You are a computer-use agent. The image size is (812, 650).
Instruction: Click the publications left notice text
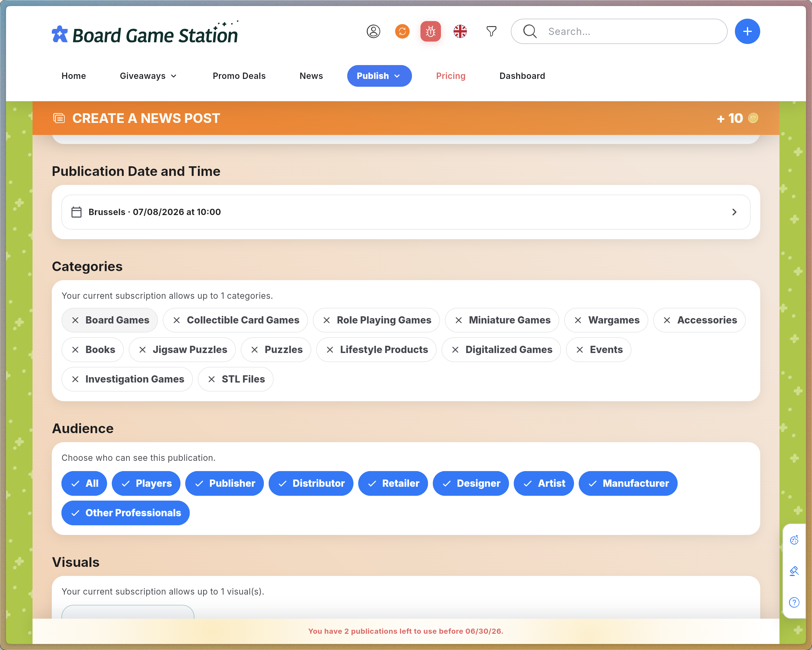click(406, 632)
